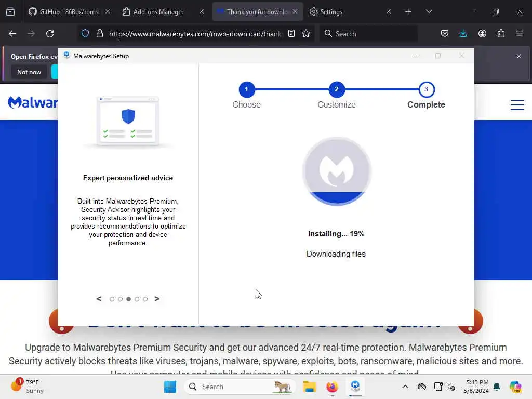Select the fifth slide indicator dot
This screenshot has width=532, height=399.
point(145,299)
